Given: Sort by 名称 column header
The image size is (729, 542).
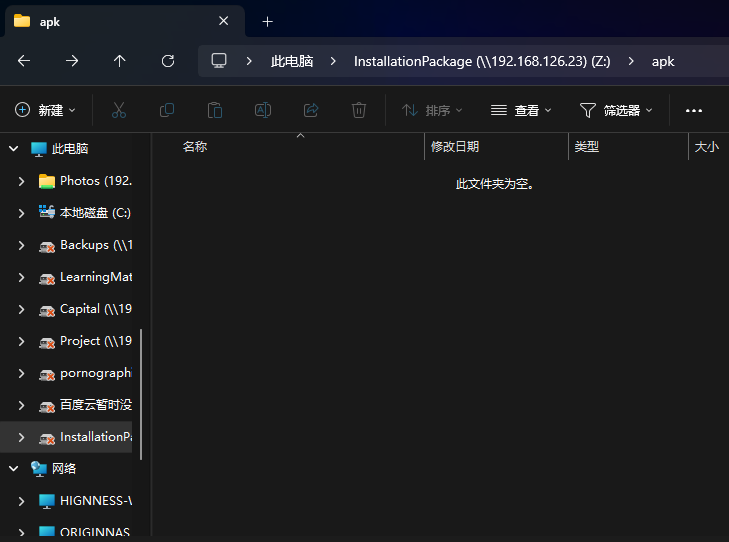Looking at the screenshot, I should [x=195, y=146].
